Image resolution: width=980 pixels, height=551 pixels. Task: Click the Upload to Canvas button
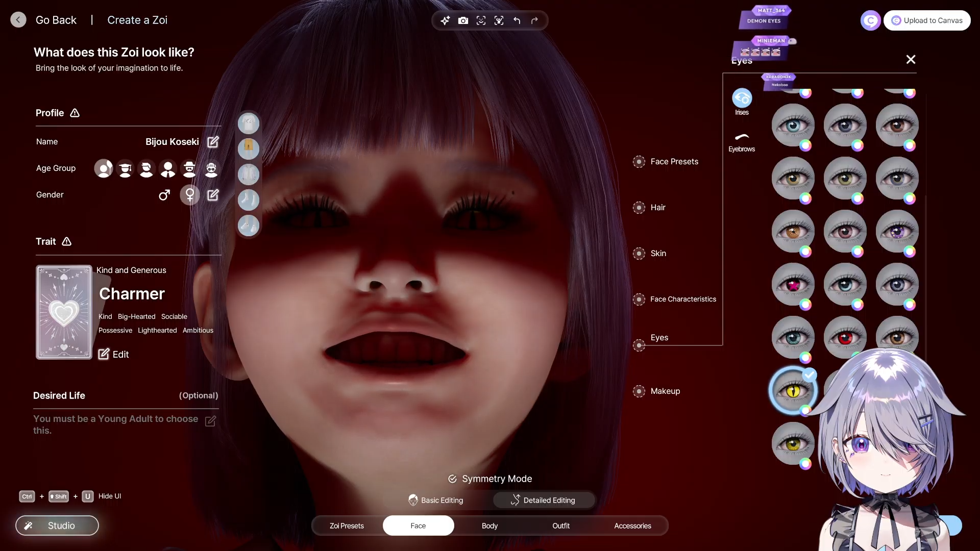[x=926, y=20]
